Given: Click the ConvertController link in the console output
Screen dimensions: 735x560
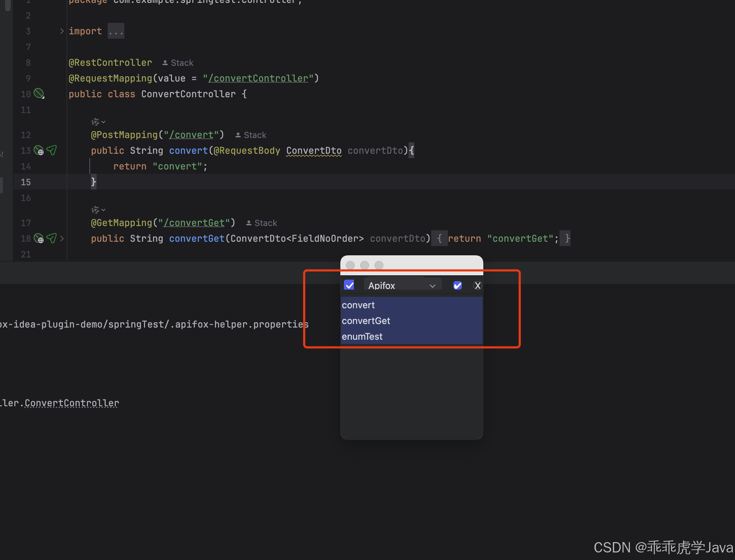Looking at the screenshot, I should (x=71, y=403).
